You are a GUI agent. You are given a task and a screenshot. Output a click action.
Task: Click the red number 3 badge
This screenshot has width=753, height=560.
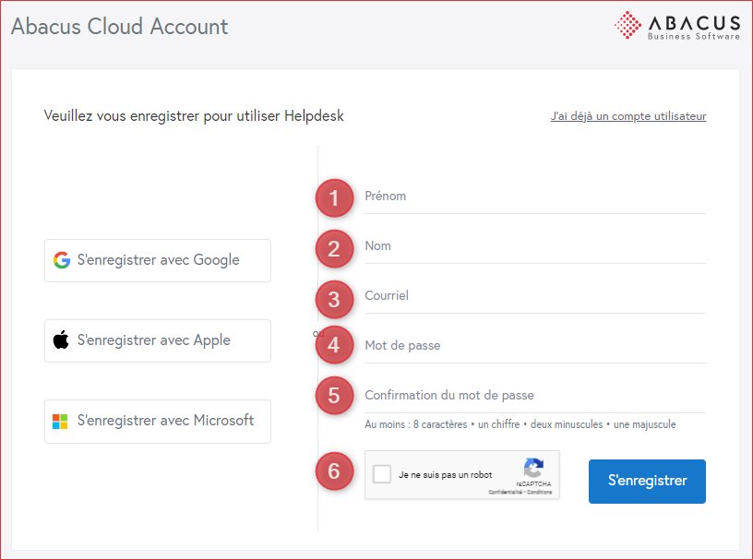click(x=334, y=299)
